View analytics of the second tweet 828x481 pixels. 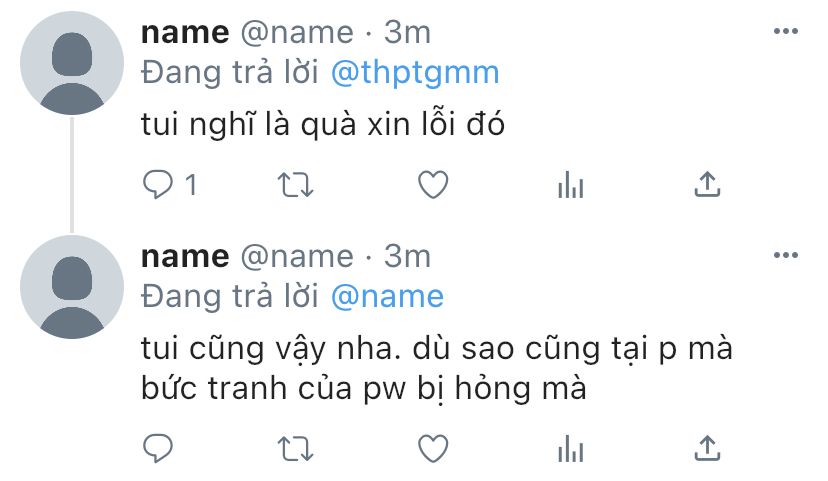pyautogui.click(x=570, y=448)
